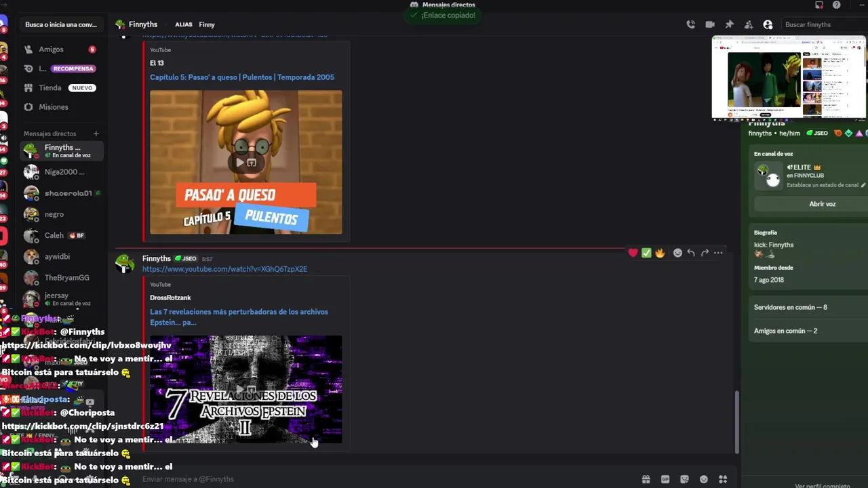Start a voice call with Finnyths

pyautogui.click(x=690, y=24)
